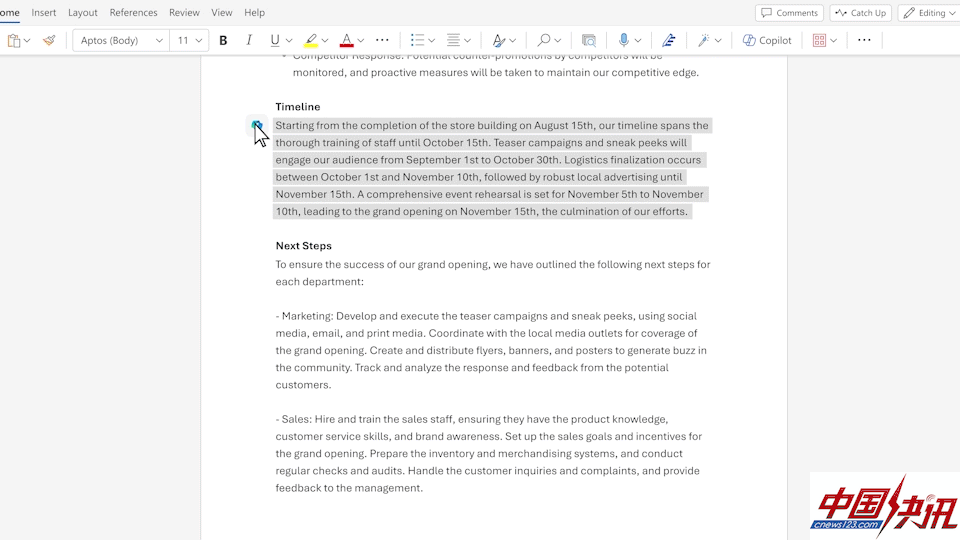960x540 pixels.
Task: Click the Paste clipboard icon
Action: (x=13, y=40)
